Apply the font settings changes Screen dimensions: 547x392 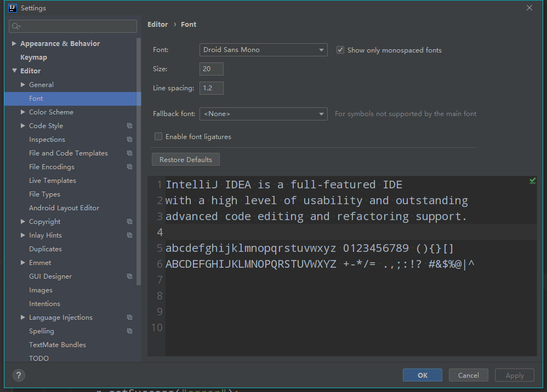coord(514,375)
